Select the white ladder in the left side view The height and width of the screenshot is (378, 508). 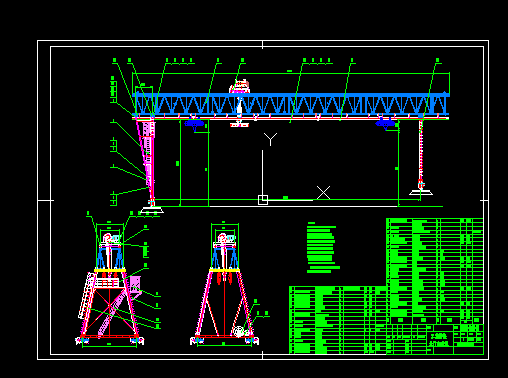pyautogui.click(x=87, y=295)
